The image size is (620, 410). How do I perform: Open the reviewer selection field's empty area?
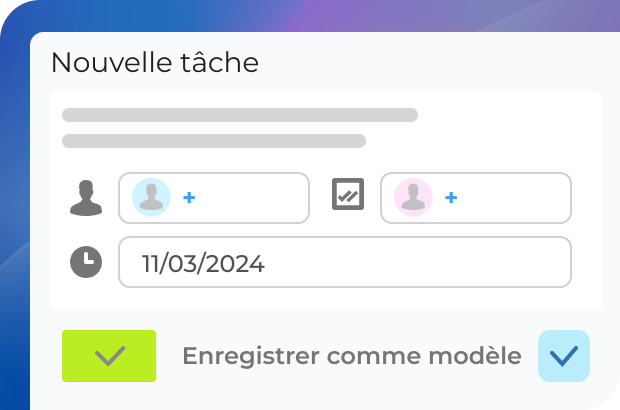(512, 198)
